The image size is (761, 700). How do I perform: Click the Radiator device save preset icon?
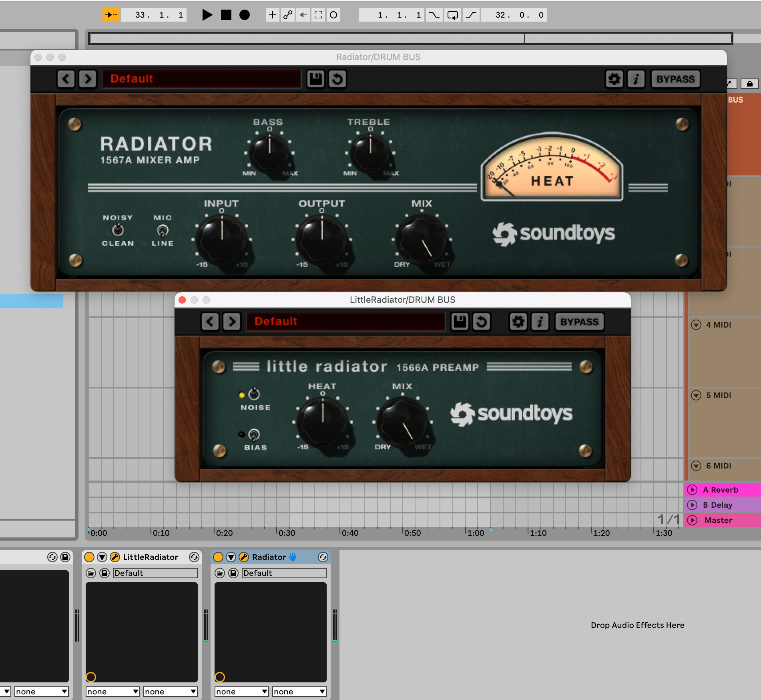pyautogui.click(x=233, y=573)
